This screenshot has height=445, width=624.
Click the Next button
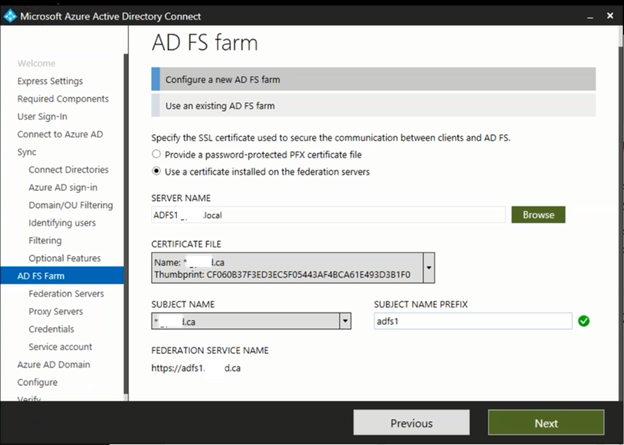(546, 423)
